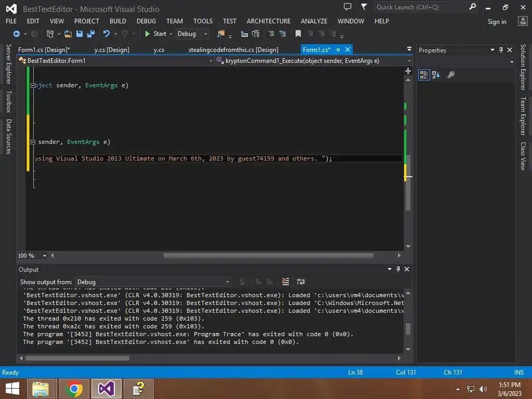This screenshot has width=532, height=399.
Task: Collapse the 'sender, EventArgs e)' code block
Action: point(33,142)
